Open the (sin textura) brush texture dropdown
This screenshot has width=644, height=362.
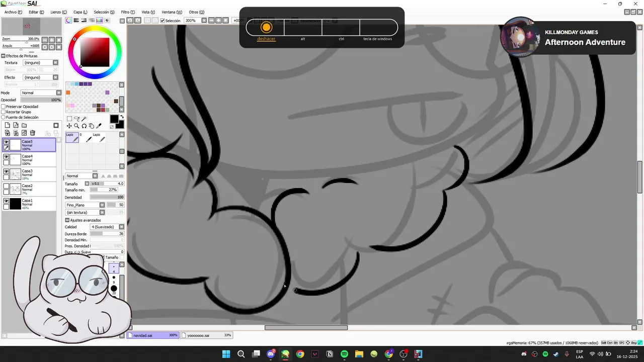(85, 212)
